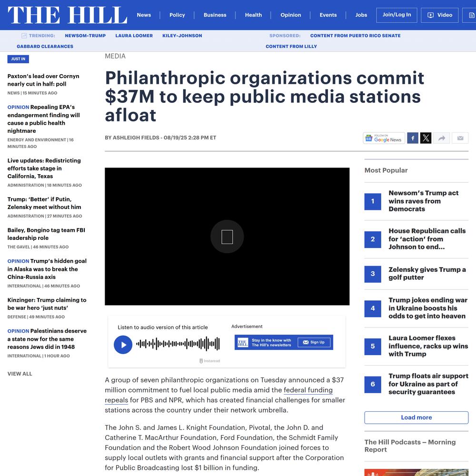The width and height of the screenshot is (476, 476).
Task: Open Palestinians deserve a state opinion
Action: 47,339
